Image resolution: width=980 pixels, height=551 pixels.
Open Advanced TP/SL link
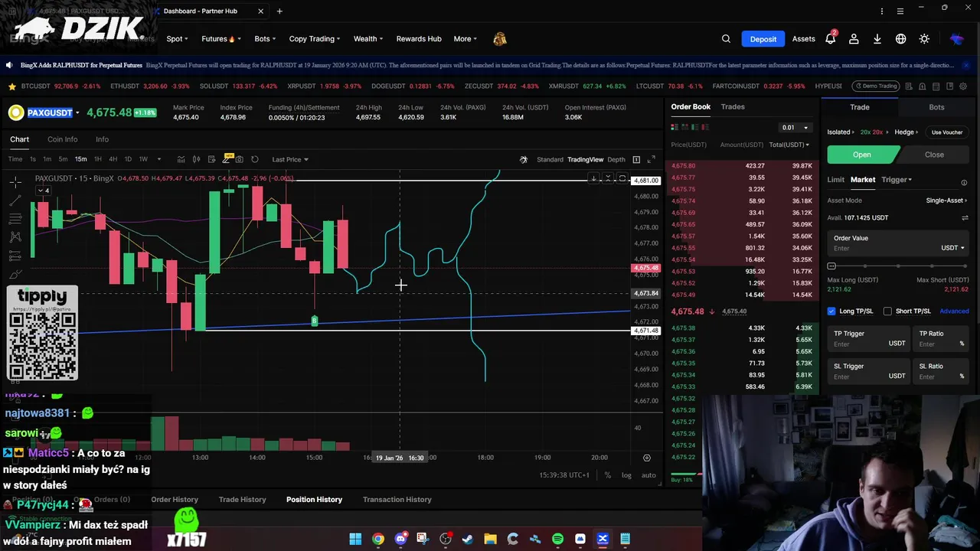click(954, 311)
